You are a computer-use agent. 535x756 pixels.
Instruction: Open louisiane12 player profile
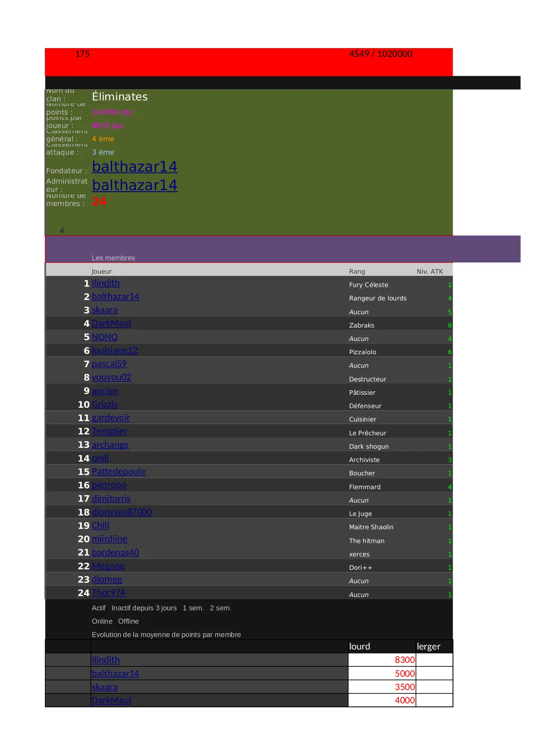point(115,351)
